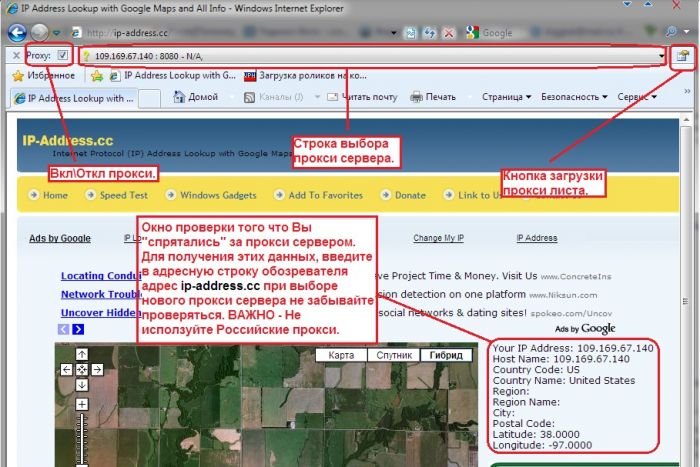
Task: Click the map zoom slider track
Action: click(x=82, y=440)
